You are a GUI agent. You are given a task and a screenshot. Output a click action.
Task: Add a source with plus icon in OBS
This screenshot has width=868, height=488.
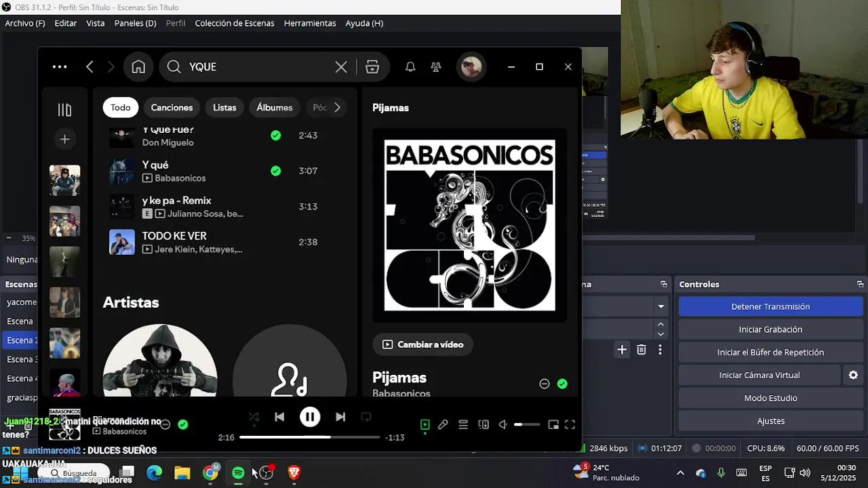622,350
